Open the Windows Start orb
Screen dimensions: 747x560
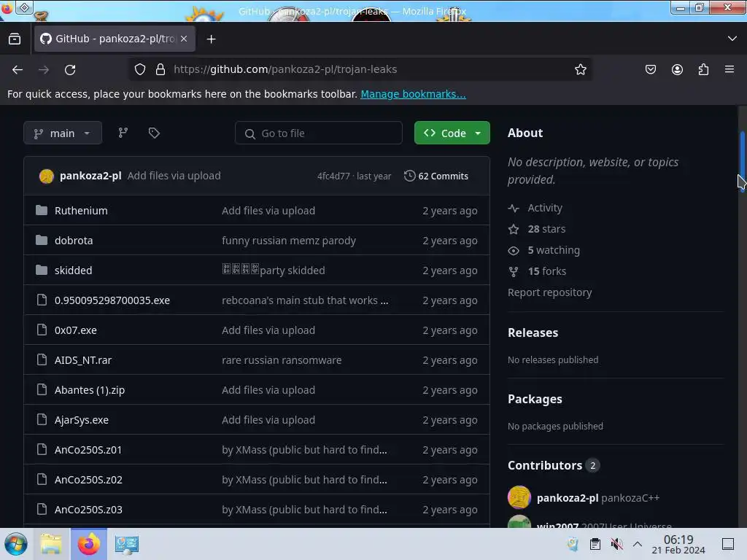tap(16, 544)
